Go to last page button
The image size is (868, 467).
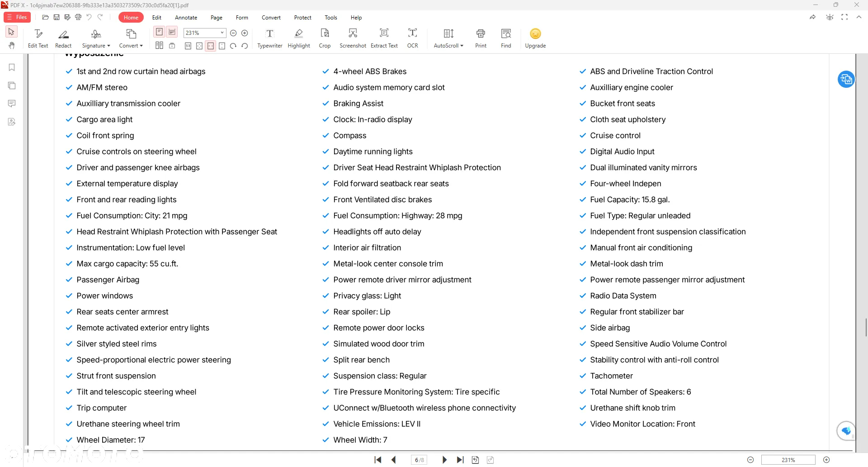point(460,460)
